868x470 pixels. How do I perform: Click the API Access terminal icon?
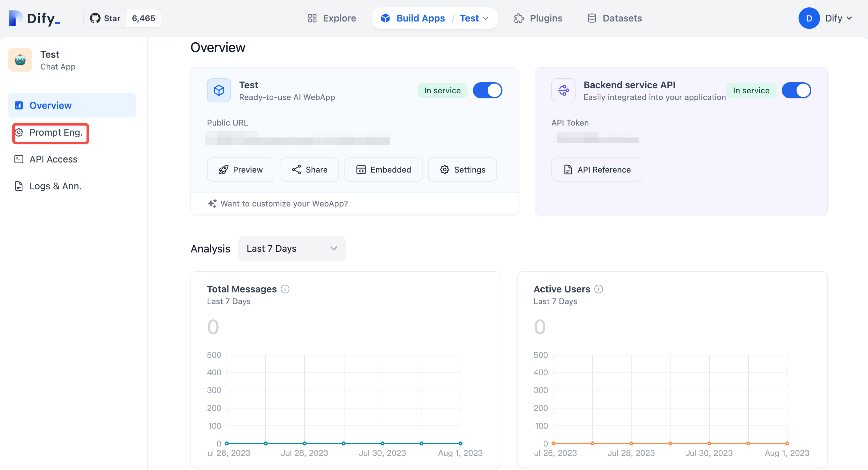tap(19, 159)
